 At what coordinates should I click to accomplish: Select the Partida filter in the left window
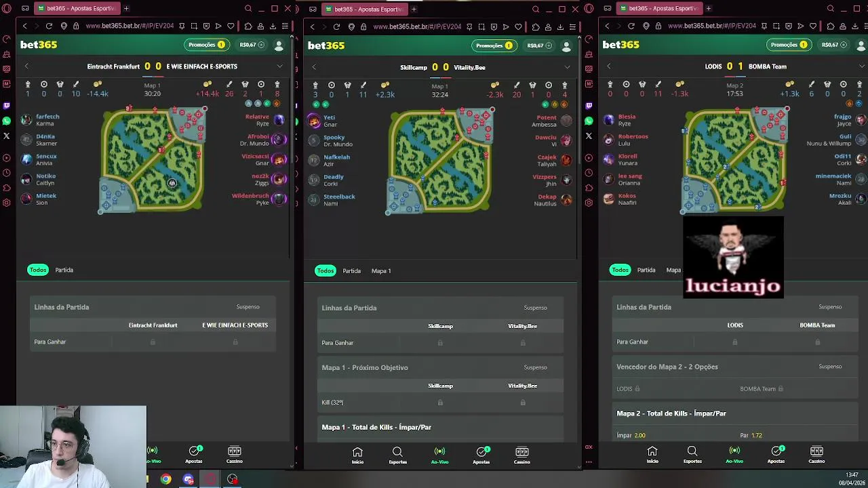click(x=64, y=270)
